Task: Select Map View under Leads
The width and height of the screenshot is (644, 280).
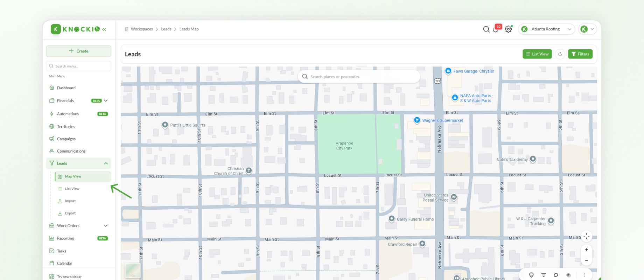Action: tap(83, 176)
